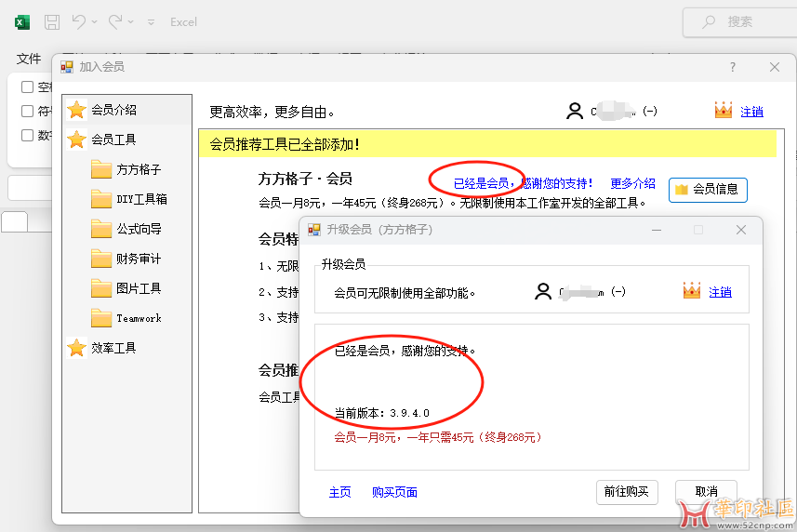The height and width of the screenshot is (532, 797).
Task: Expand the quick access toolbar dropdown
Action: pos(152,21)
